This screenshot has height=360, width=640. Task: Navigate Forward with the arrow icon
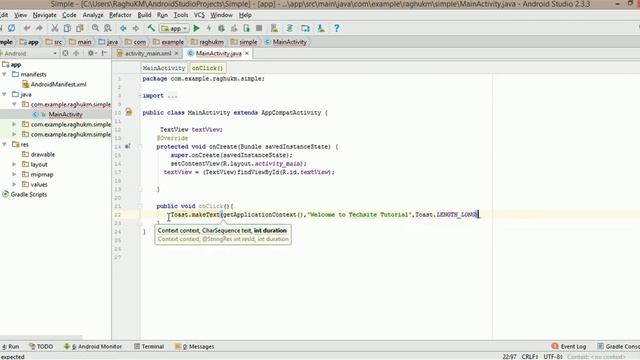(x=136, y=28)
